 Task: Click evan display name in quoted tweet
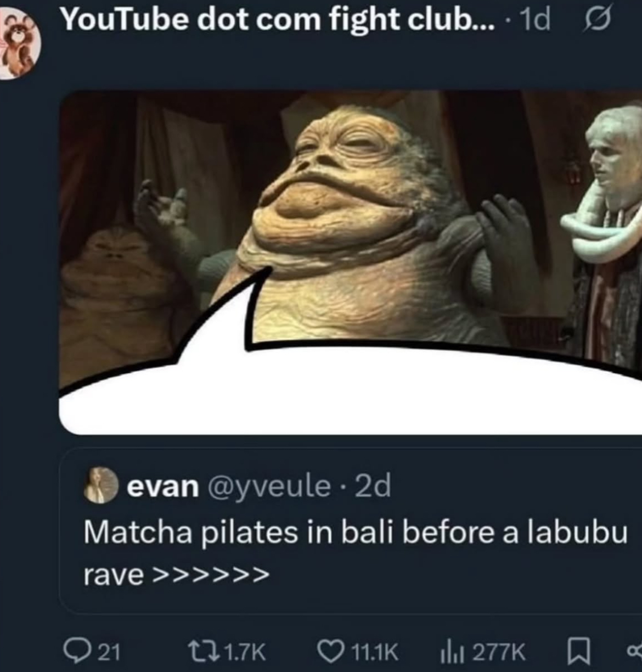162,486
